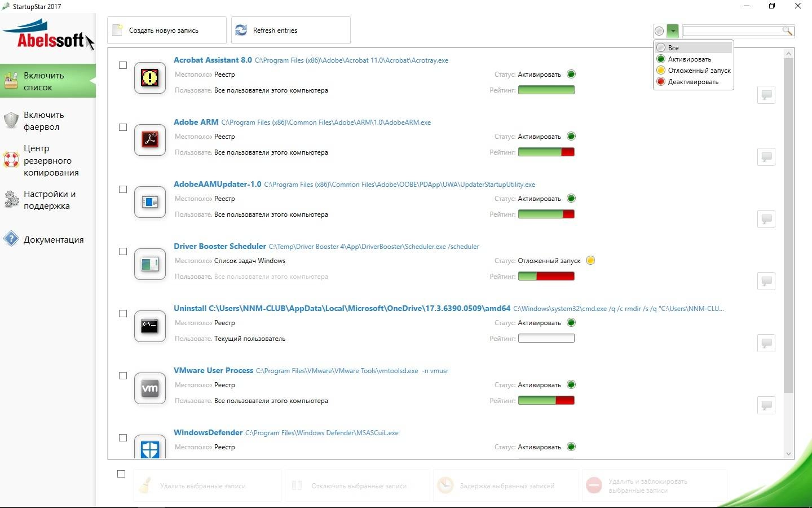Select 'Все' in the filter dropdown
Image resolution: width=812 pixels, height=508 pixels.
(x=694, y=47)
